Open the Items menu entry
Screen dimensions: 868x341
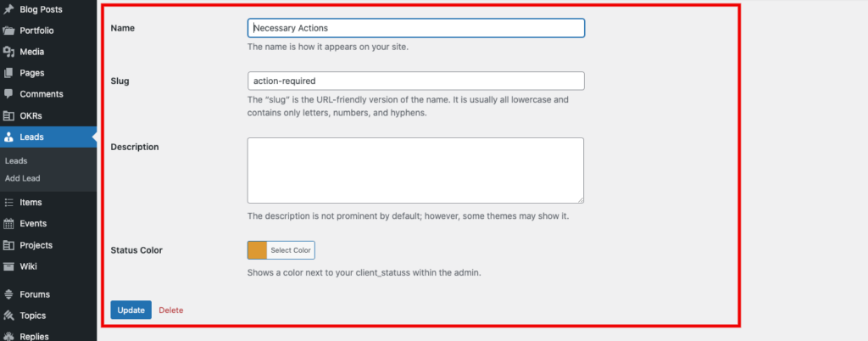point(31,203)
